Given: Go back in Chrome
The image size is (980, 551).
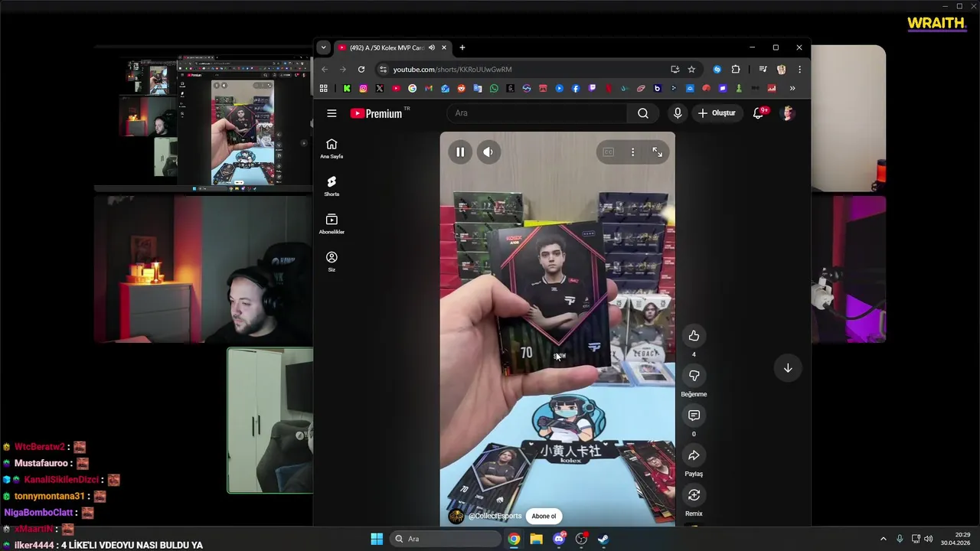Looking at the screenshot, I should pyautogui.click(x=324, y=69).
